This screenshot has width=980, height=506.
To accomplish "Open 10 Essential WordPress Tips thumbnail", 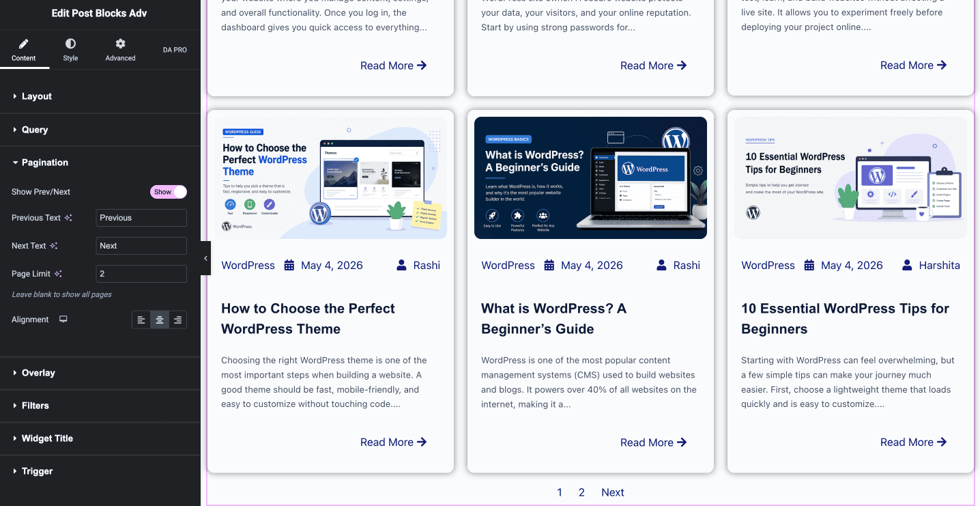I will [850, 178].
